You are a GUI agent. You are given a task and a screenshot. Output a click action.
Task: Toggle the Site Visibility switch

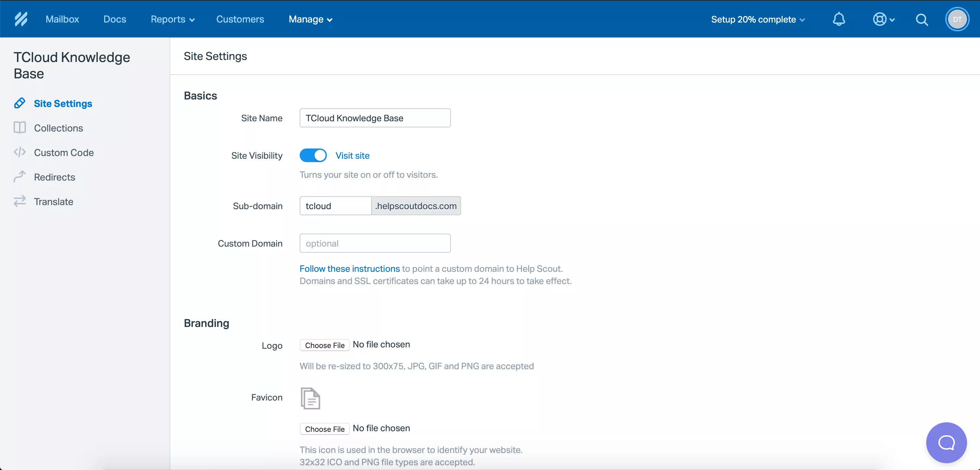(313, 155)
